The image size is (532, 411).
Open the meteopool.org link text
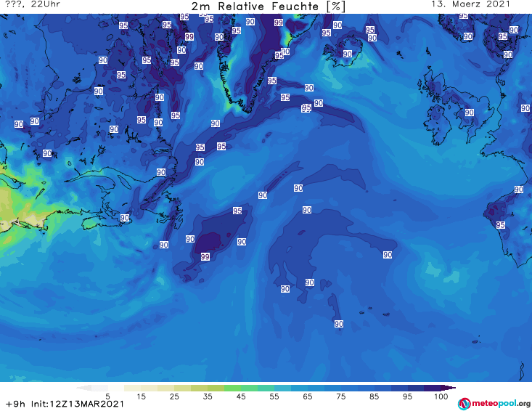coord(501,404)
